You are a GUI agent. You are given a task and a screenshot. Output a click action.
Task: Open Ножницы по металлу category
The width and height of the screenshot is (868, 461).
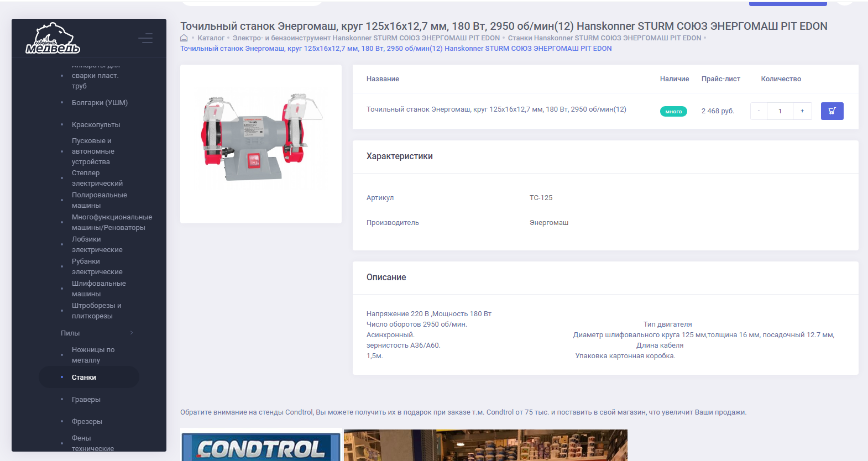click(93, 355)
